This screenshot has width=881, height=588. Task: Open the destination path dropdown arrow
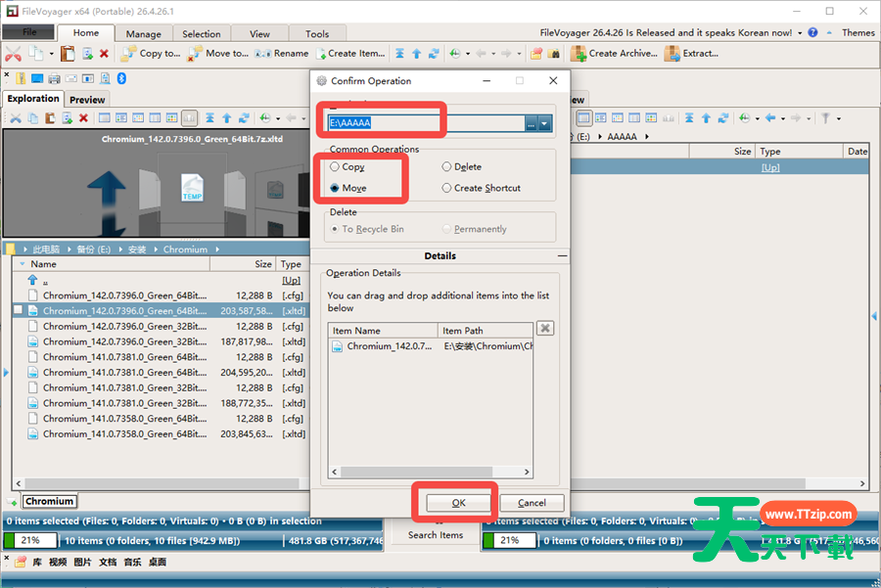click(544, 123)
